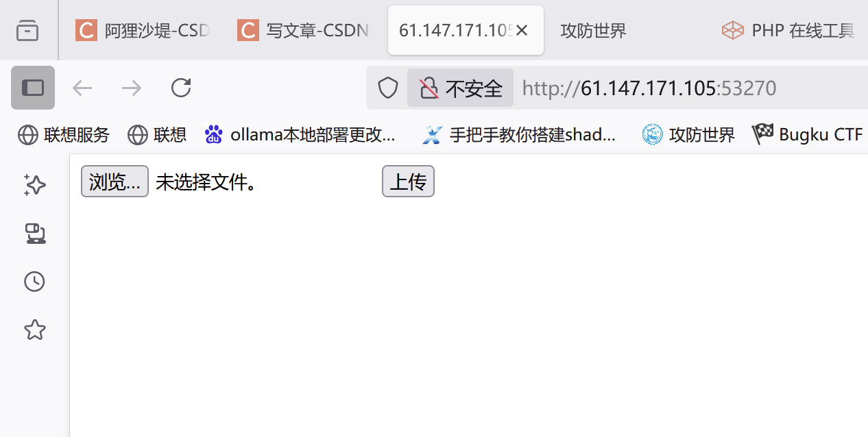Toggle the sidebar panel button
The image size is (868, 437).
coord(33,88)
